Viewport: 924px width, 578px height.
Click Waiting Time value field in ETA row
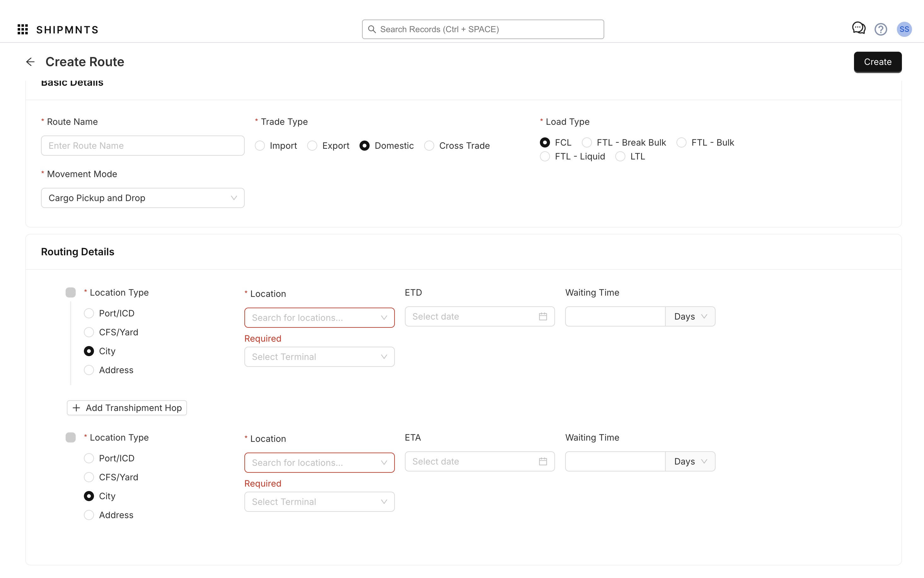pyautogui.click(x=615, y=461)
